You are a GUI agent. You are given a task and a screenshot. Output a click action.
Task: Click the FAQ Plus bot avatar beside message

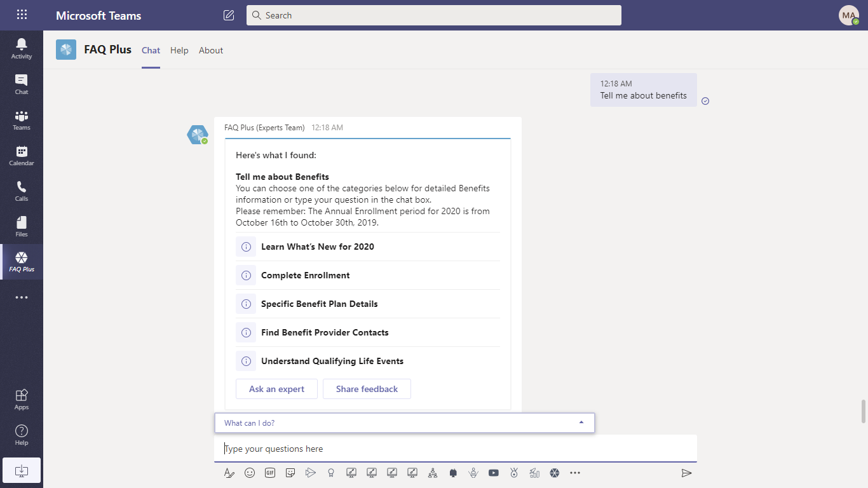point(197,135)
